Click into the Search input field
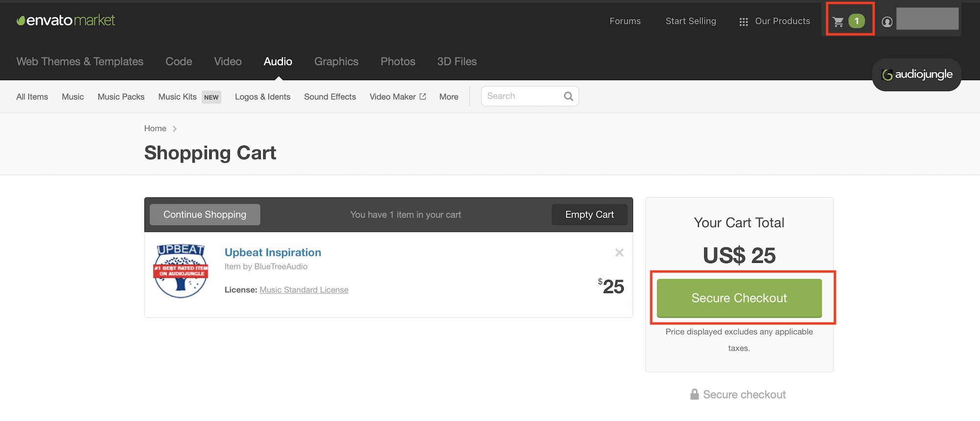 point(522,97)
